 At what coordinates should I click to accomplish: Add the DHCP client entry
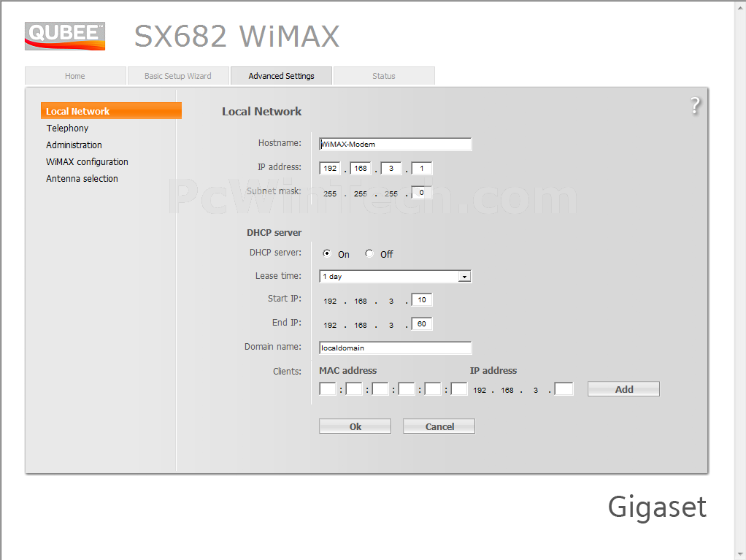pos(623,389)
